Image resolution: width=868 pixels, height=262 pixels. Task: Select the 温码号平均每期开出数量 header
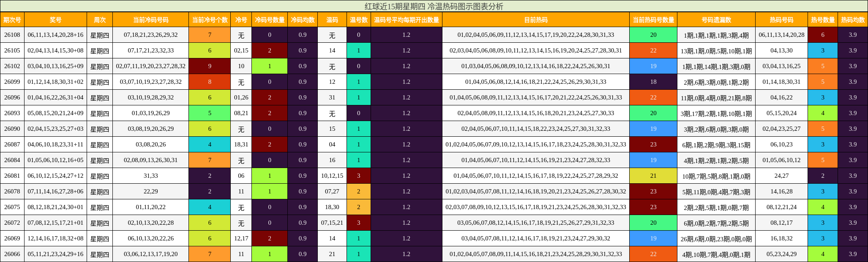pyautogui.click(x=407, y=20)
